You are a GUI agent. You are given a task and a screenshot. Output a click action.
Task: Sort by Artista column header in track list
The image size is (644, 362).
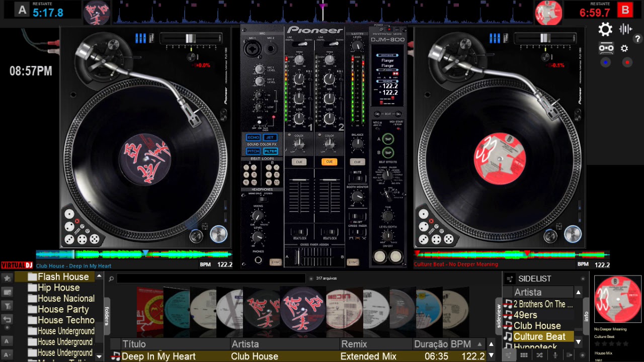pos(284,344)
